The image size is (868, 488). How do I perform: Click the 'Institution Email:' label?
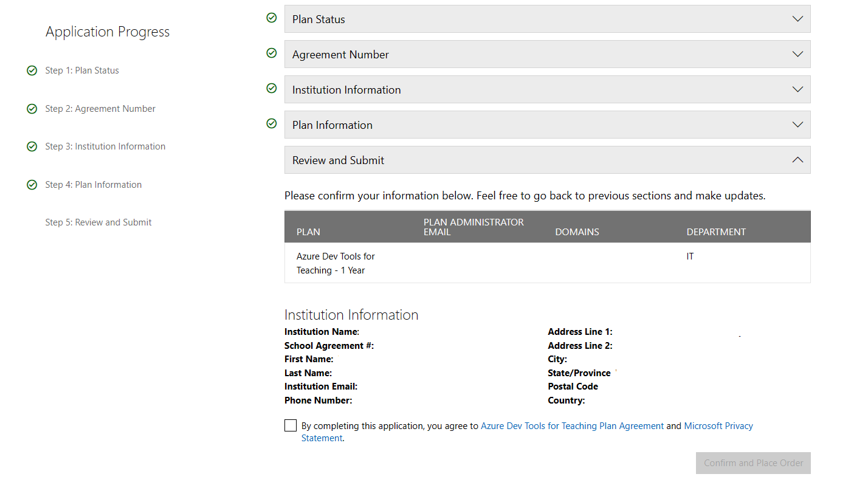(x=321, y=387)
